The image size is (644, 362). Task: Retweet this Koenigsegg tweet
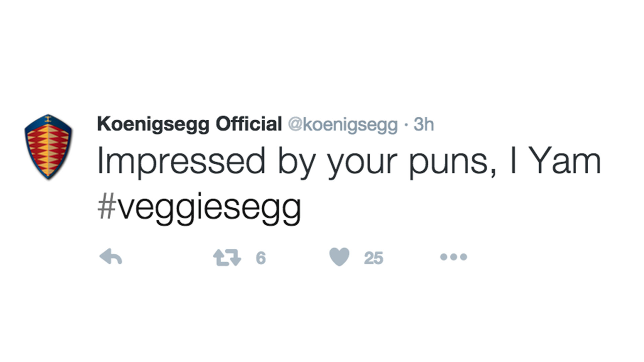[227, 257]
